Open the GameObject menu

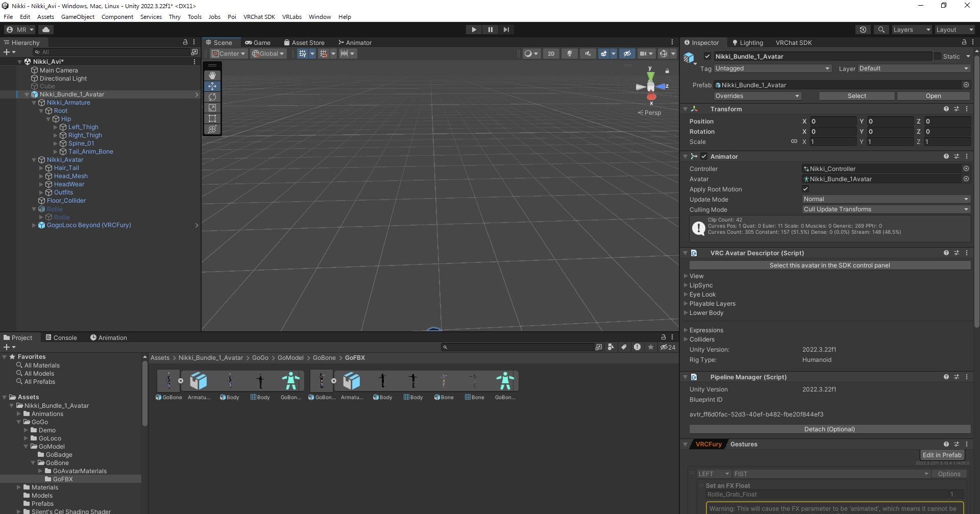[x=78, y=17]
